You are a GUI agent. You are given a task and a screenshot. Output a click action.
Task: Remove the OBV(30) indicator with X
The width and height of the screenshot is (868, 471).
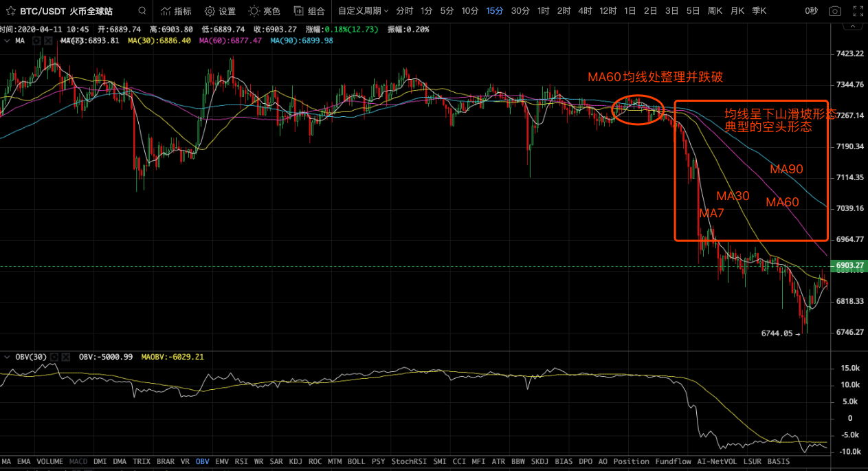coord(66,357)
